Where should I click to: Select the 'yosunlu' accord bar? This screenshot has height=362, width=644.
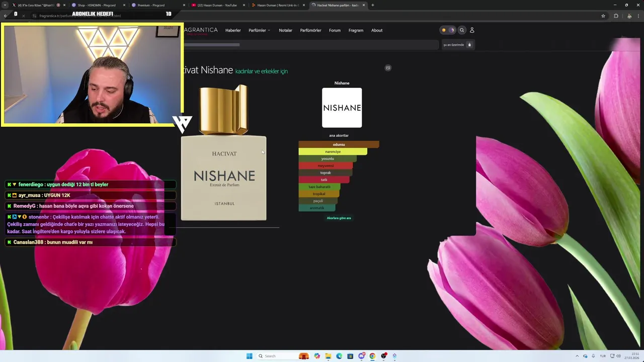tap(328, 158)
